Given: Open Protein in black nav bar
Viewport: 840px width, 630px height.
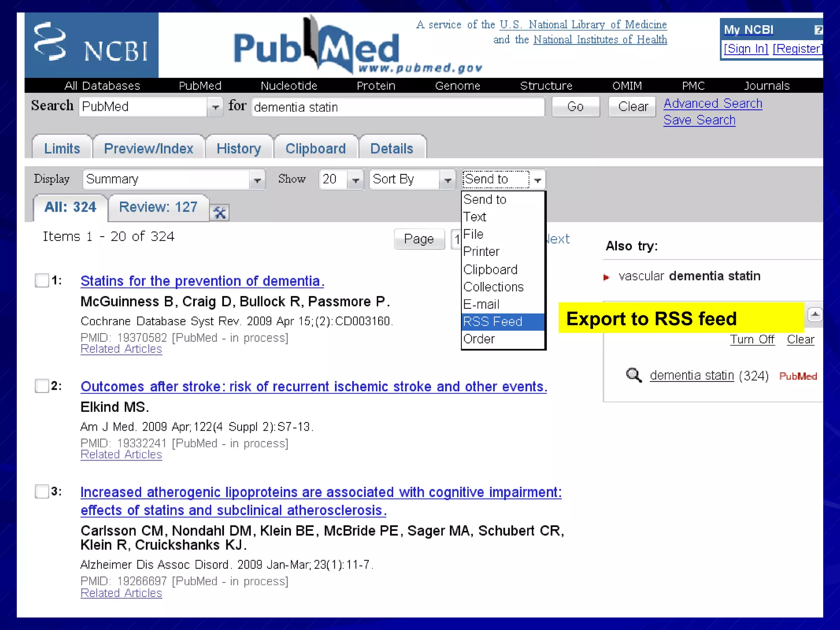Looking at the screenshot, I should pos(376,86).
